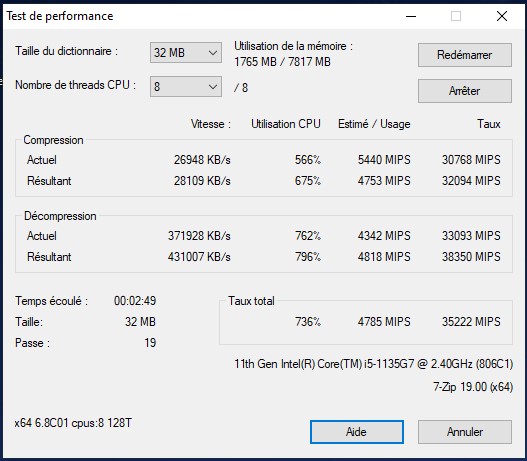
Task: Stop the benchmark with Arrêter
Action: tap(465, 91)
